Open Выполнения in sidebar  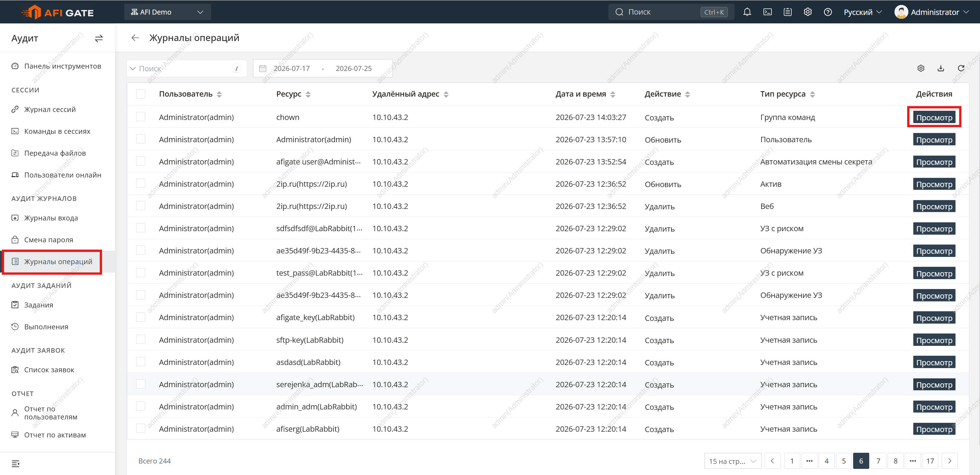pos(57,327)
